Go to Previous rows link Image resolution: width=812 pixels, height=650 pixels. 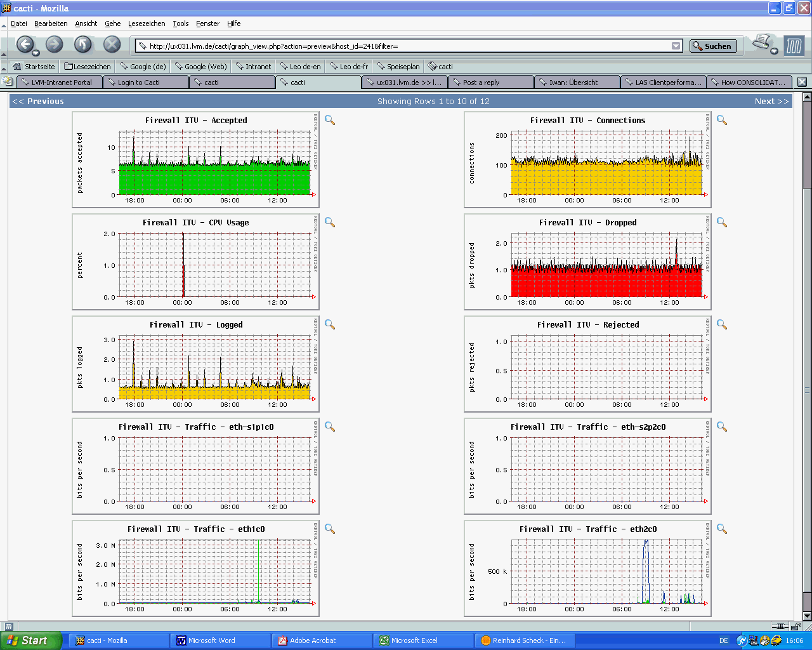38,101
